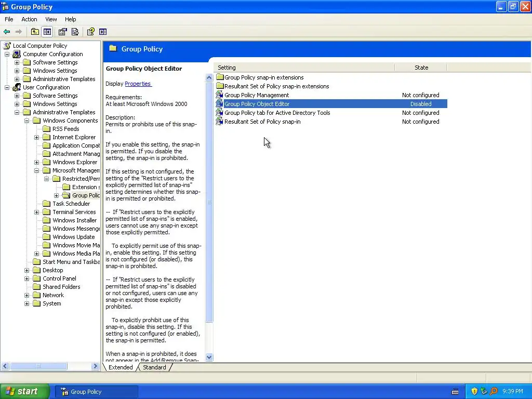The height and width of the screenshot is (399, 532).
Task: Expand the Control Panel tree node
Action: (27, 278)
